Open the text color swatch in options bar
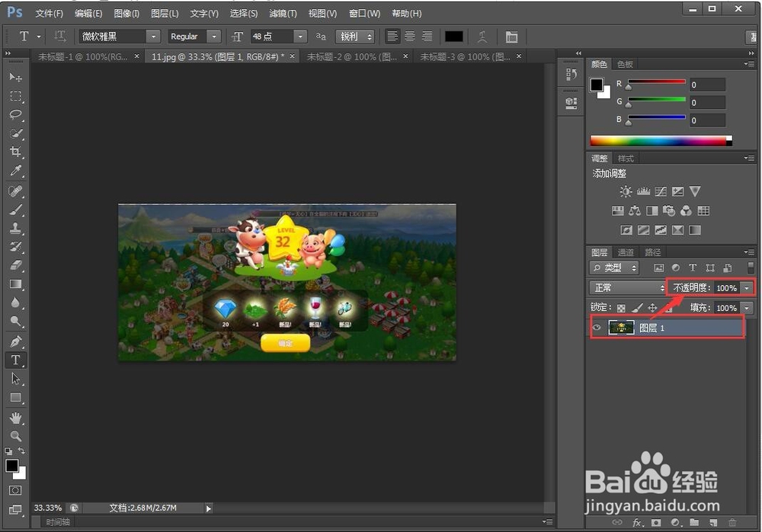 454,37
